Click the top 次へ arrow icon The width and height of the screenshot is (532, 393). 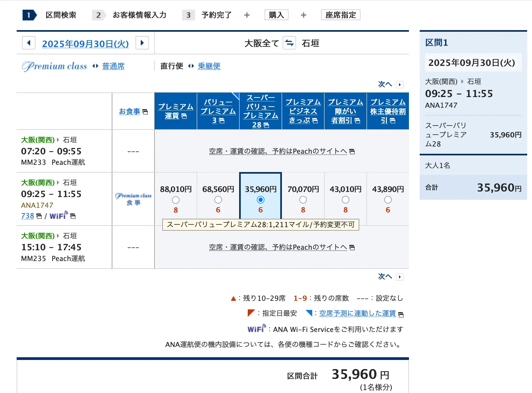click(x=400, y=85)
